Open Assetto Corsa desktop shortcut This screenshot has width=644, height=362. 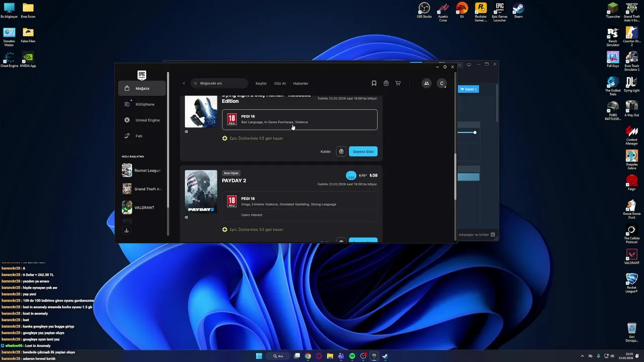click(x=443, y=12)
